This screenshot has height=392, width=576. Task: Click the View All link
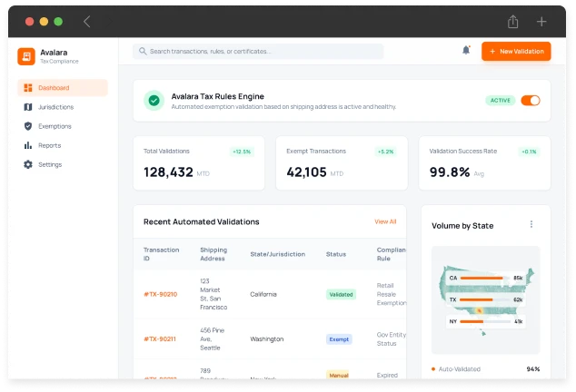[x=385, y=221]
